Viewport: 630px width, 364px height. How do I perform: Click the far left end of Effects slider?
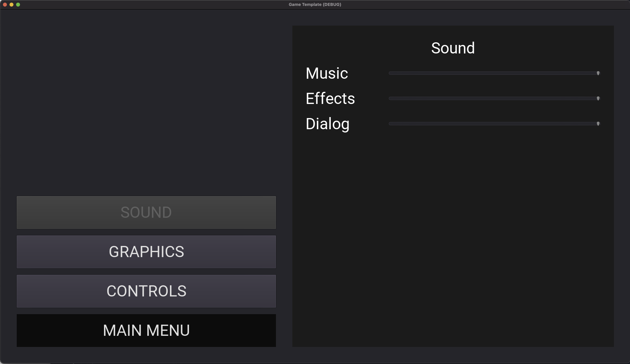click(x=390, y=98)
